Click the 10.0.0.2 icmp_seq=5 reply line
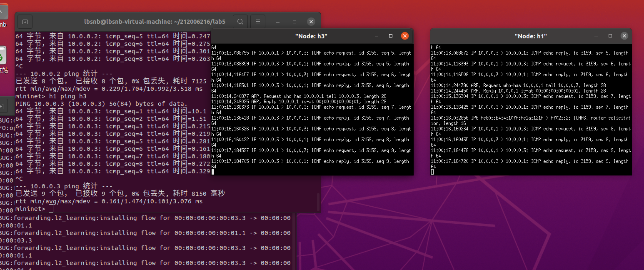The height and width of the screenshot is (270, 644). coord(112,36)
